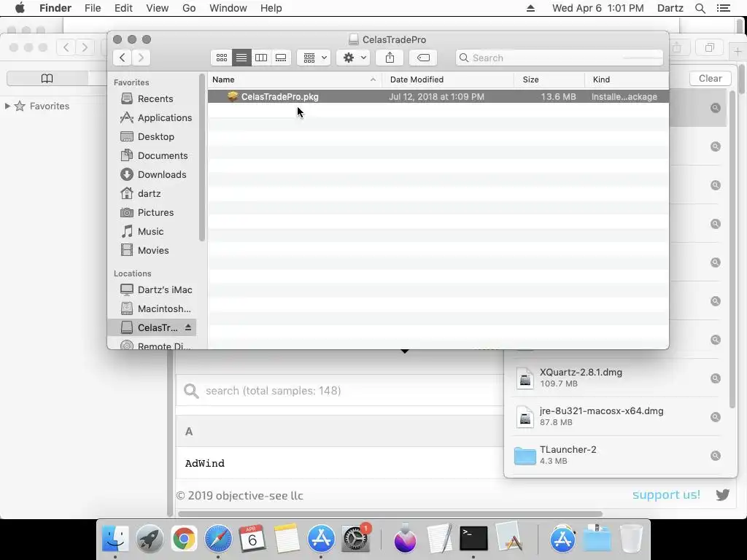Open Applications in sidebar
Image resolution: width=747 pixels, height=560 pixels.
pos(164,117)
